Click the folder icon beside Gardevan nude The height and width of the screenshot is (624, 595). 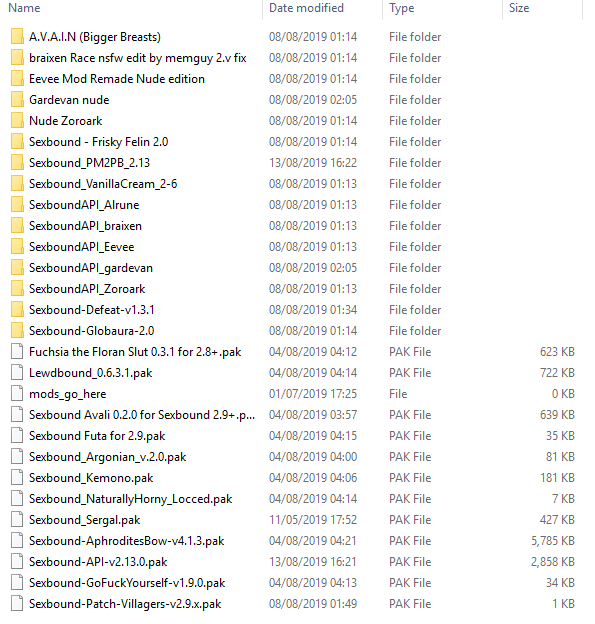[17, 100]
